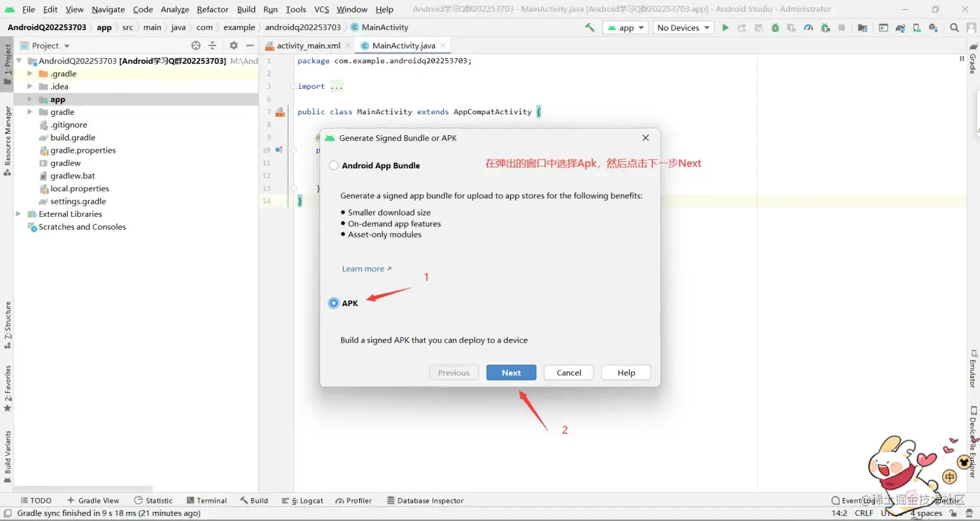Open the No Devices dropdown
The width and height of the screenshot is (980, 521).
pyautogui.click(x=683, y=27)
